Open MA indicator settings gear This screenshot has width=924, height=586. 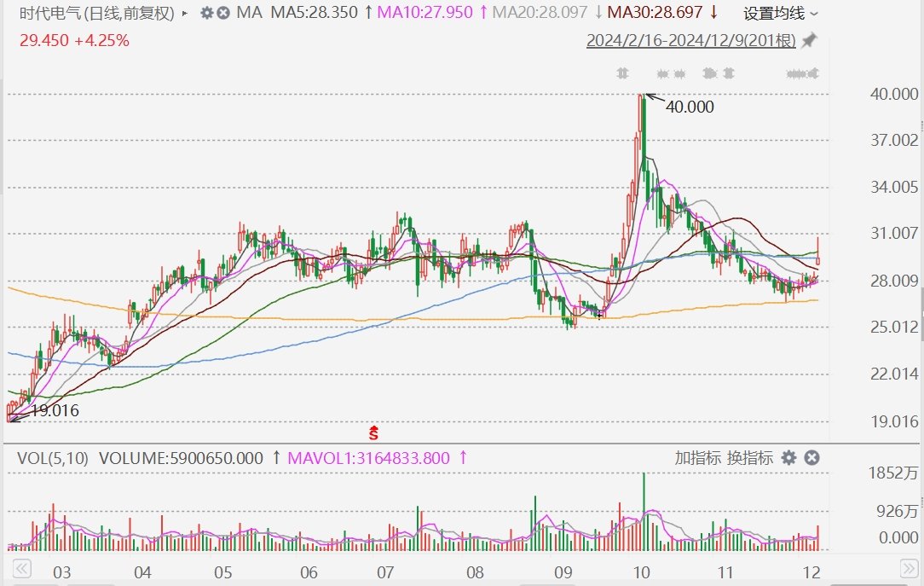pos(206,13)
